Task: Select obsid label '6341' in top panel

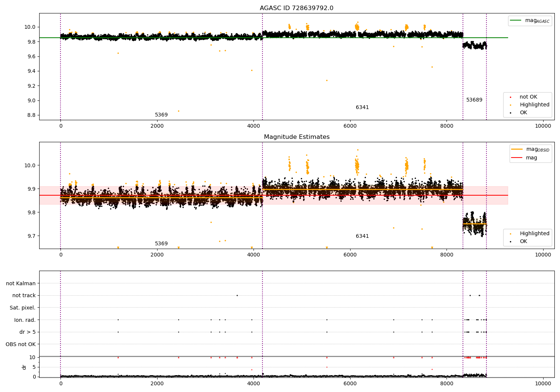Action: click(x=362, y=107)
